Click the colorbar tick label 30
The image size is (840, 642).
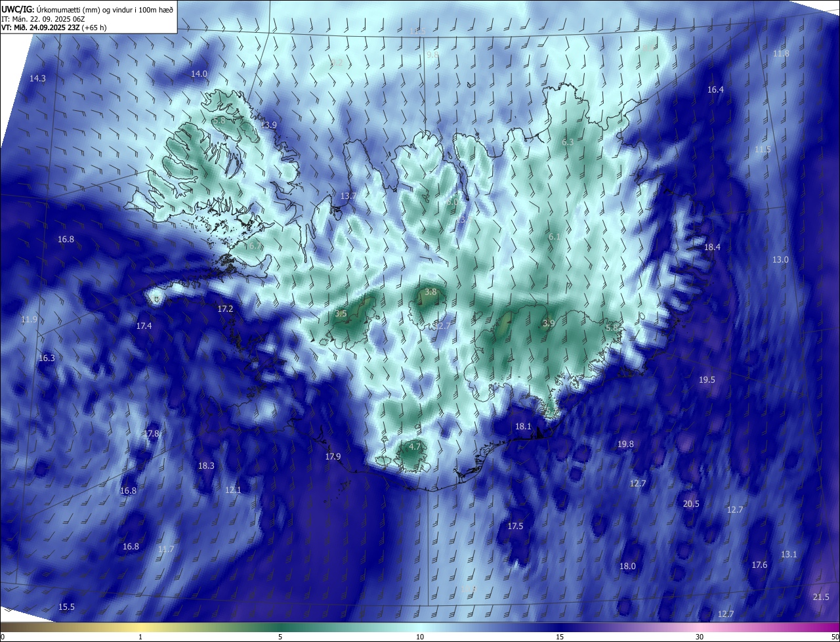[x=700, y=637]
